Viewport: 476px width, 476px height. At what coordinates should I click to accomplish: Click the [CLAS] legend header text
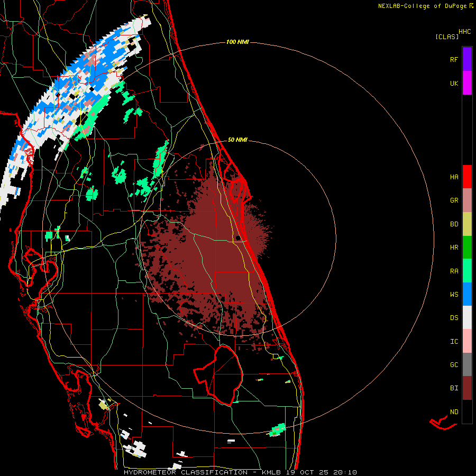pyautogui.click(x=447, y=37)
